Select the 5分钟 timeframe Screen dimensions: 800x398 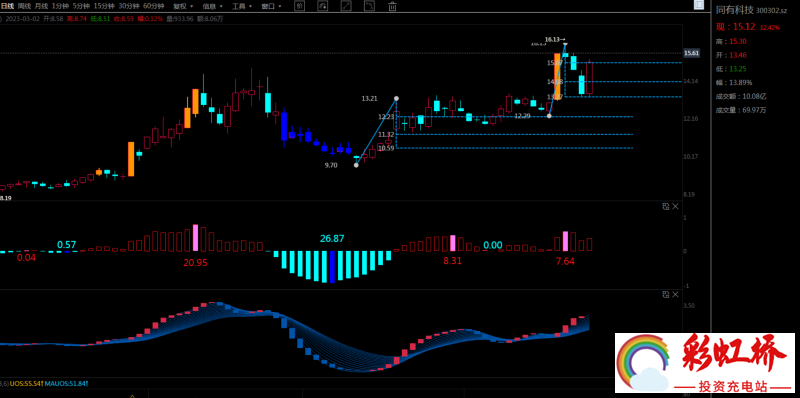(x=81, y=6)
